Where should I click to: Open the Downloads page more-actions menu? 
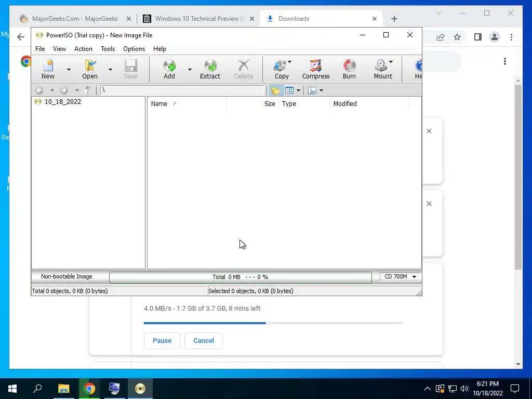(x=505, y=61)
